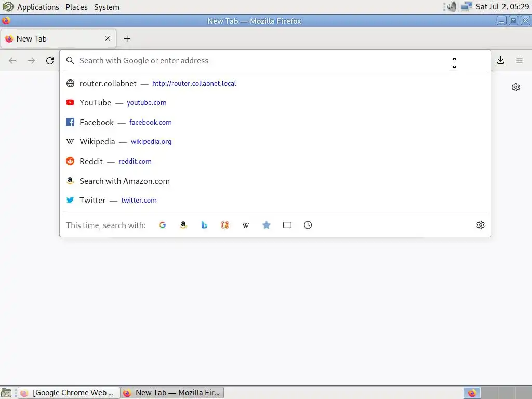Click the show desktop icon in taskbar
Viewport: 532px width, 399px height.
(x=6, y=393)
